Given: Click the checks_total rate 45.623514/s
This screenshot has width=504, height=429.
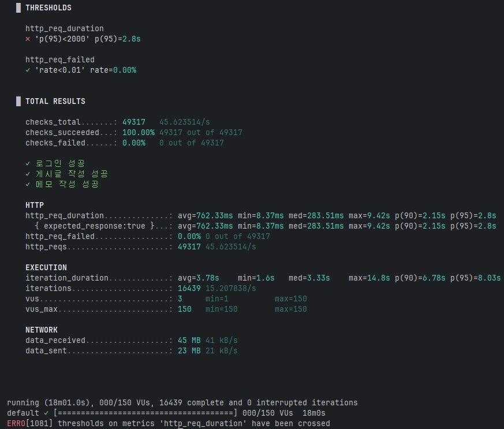Looking at the screenshot, I should [x=185, y=122].
